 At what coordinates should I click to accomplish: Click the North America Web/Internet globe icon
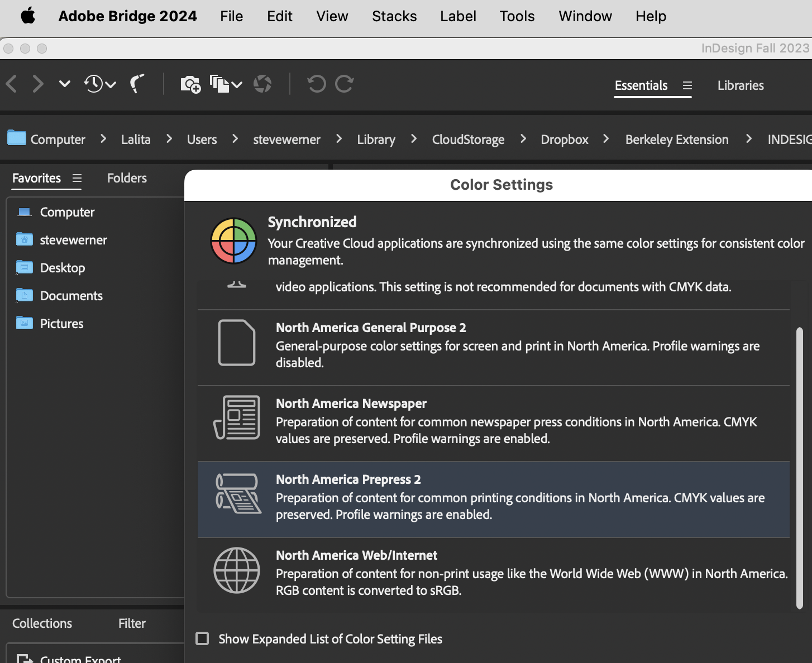(237, 570)
